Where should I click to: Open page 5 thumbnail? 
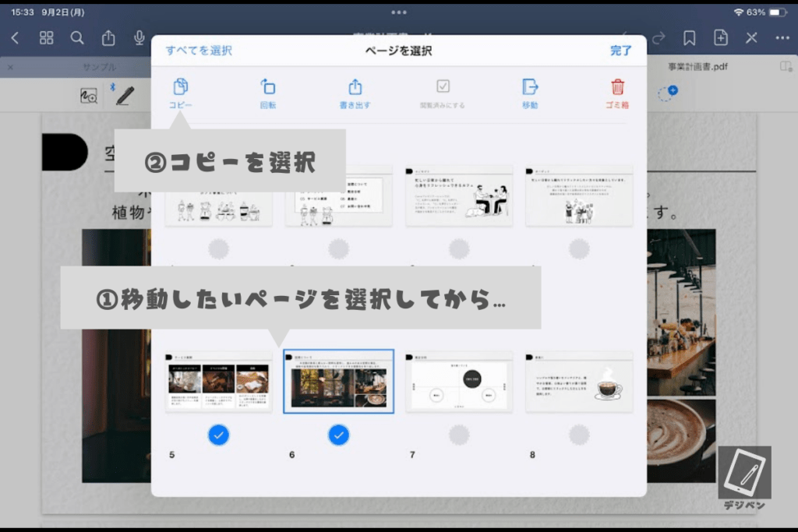[x=219, y=382]
